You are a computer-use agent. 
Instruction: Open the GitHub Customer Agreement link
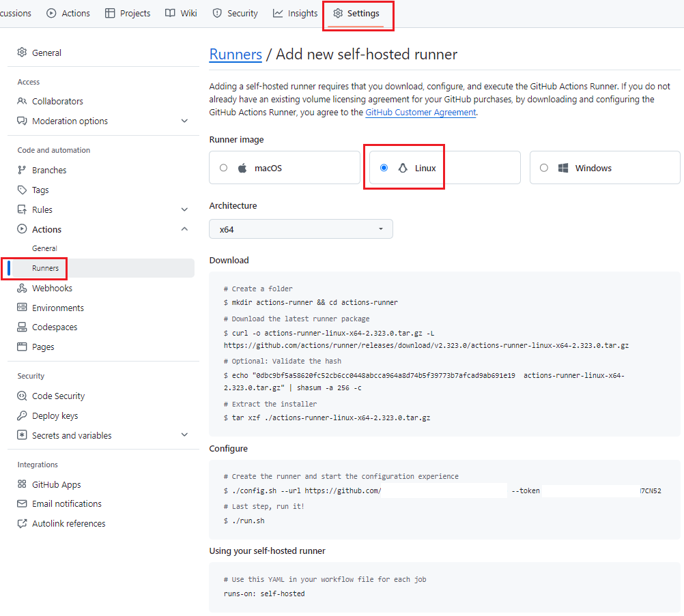click(421, 113)
